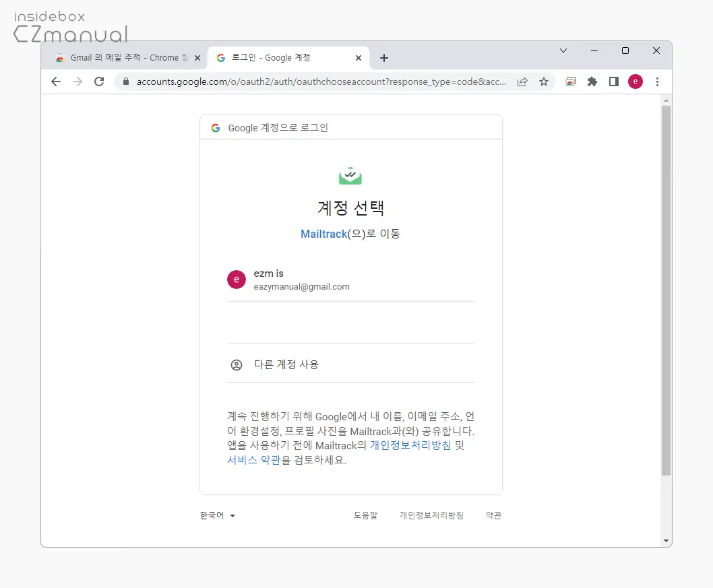
Task: Select 다른 계정 사용 option
Action: 351,364
